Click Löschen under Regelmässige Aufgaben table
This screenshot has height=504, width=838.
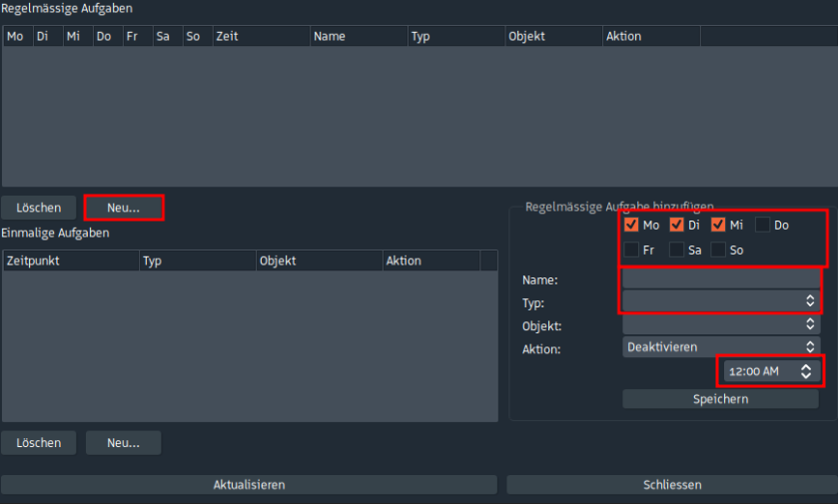tap(39, 208)
